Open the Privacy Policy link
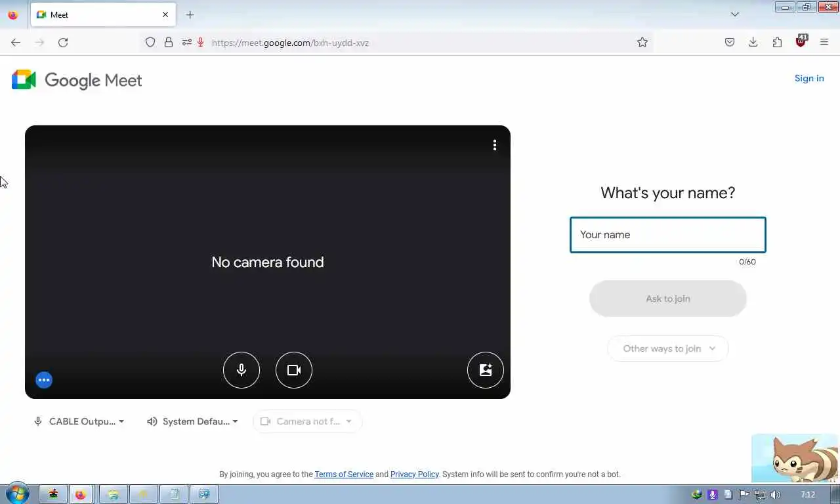This screenshot has height=504, width=840. tap(415, 474)
